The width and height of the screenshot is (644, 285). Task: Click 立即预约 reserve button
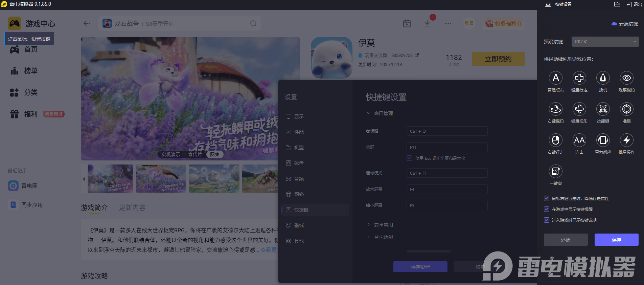point(498,59)
